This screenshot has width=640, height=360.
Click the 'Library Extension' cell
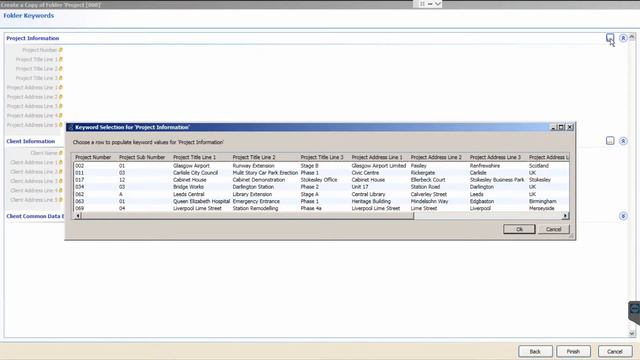click(x=252, y=194)
